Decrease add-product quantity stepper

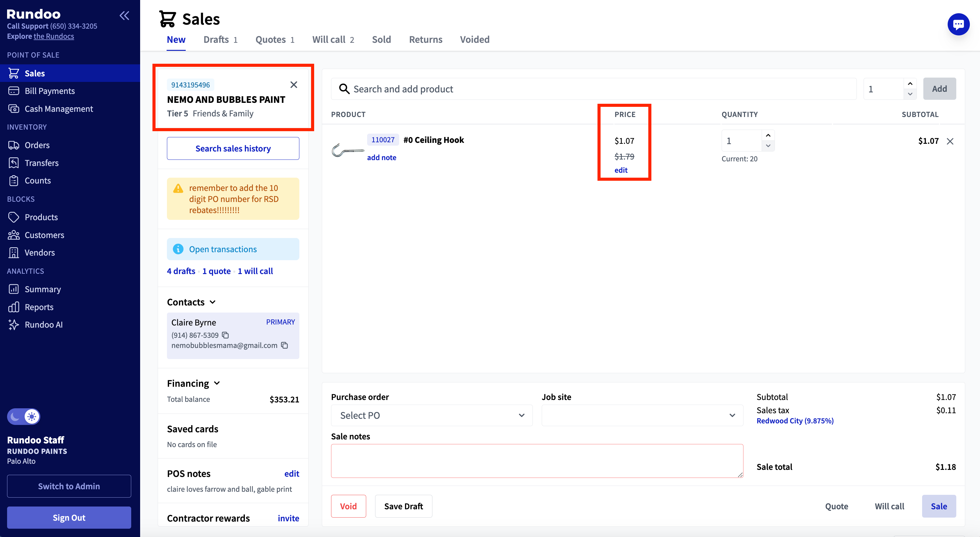pos(910,94)
